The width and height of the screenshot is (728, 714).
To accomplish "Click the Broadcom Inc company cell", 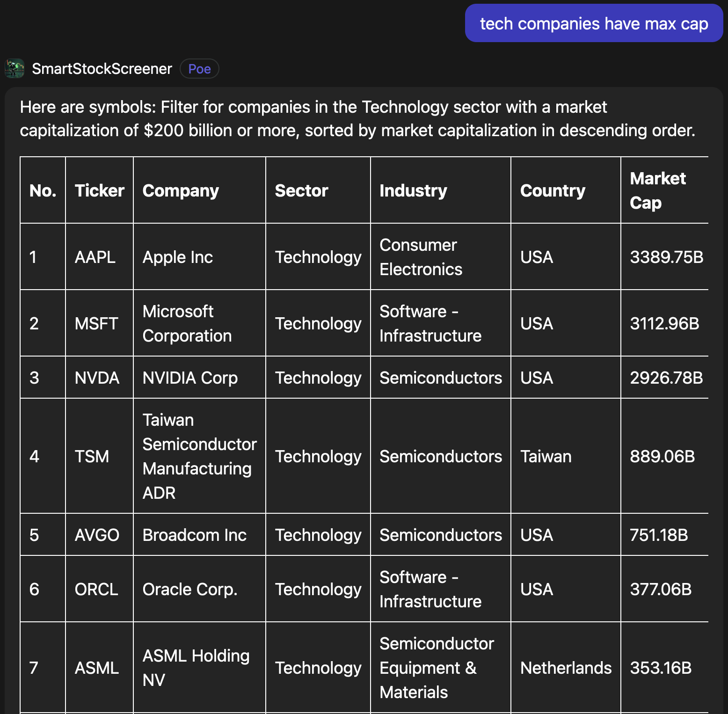I will [x=194, y=535].
